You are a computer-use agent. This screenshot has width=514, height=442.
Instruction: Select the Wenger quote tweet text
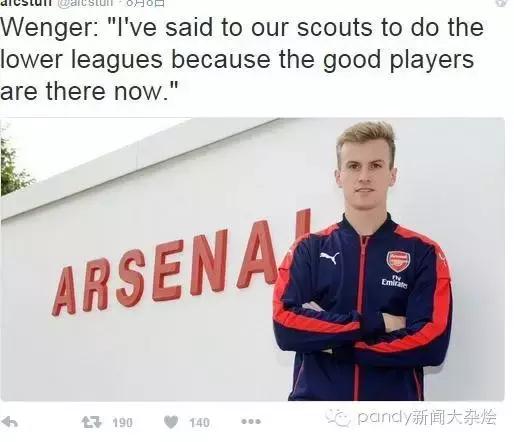point(242,59)
